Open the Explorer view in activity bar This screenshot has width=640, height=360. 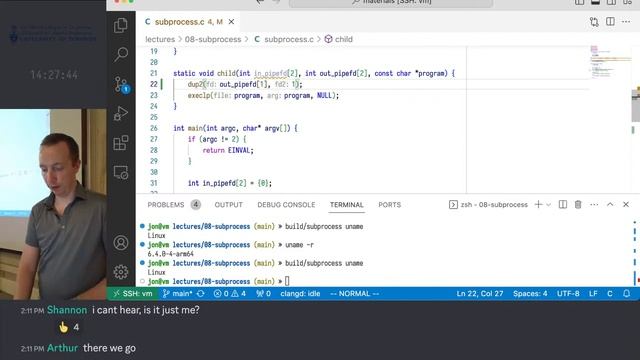pos(121,25)
